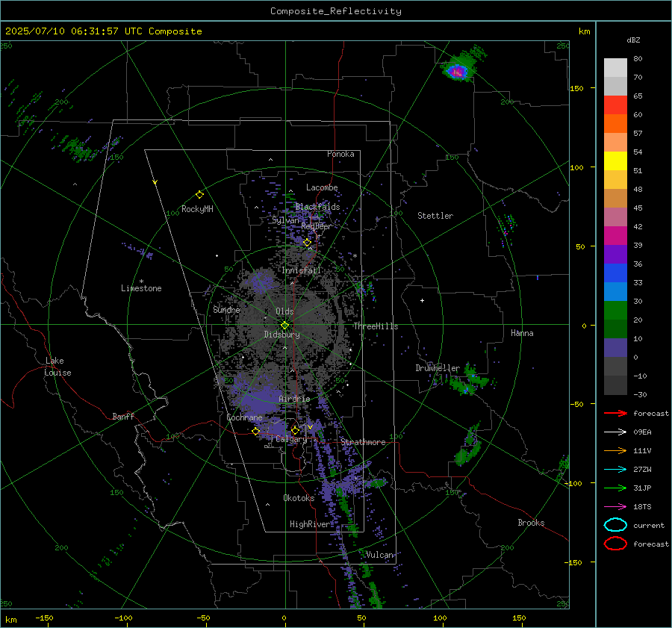Click the dBZ legend heading
The height and width of the screenshot is (628, 672).
[x=633, y=40]
